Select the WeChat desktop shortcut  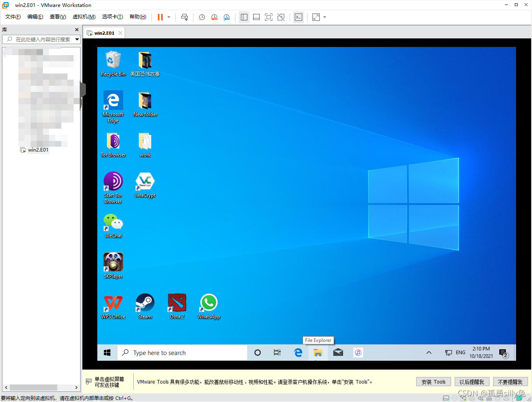[x=113, y=226]
